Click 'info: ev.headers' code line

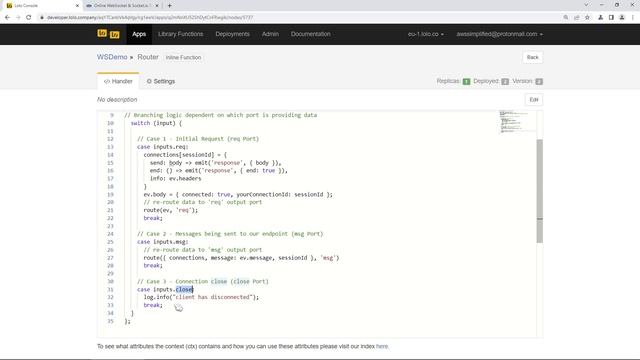[x=176, y=178]
